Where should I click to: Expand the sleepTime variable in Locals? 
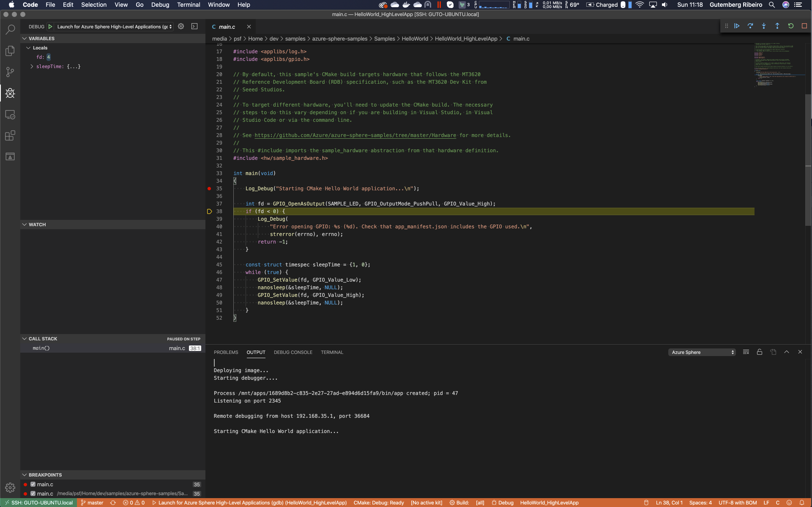pos(31,66)
